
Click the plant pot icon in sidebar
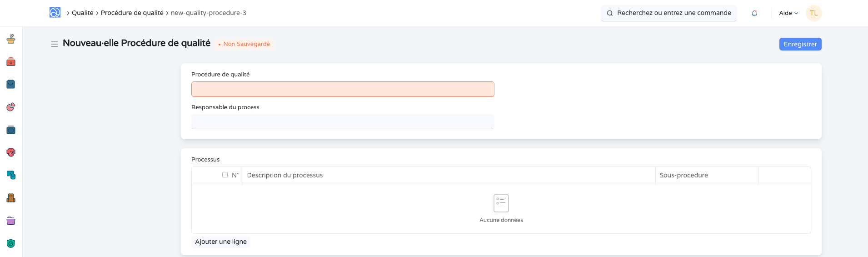(11, 39)
